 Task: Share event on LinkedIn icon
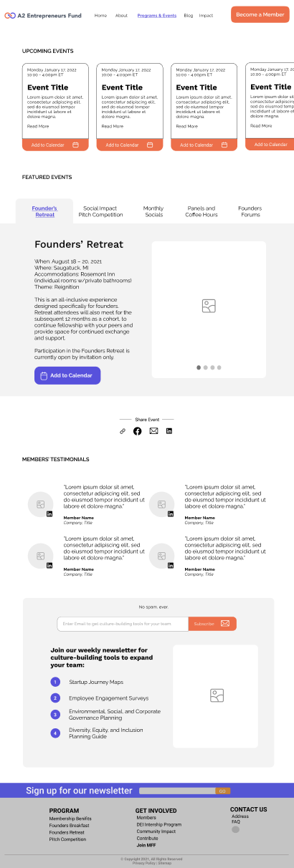(x=169, y=431)
